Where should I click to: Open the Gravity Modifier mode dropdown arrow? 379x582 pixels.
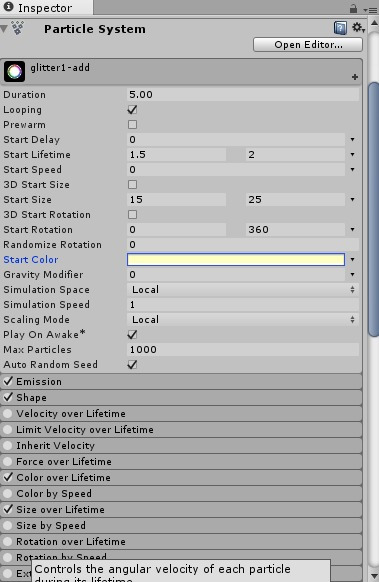tap(352, 275)
